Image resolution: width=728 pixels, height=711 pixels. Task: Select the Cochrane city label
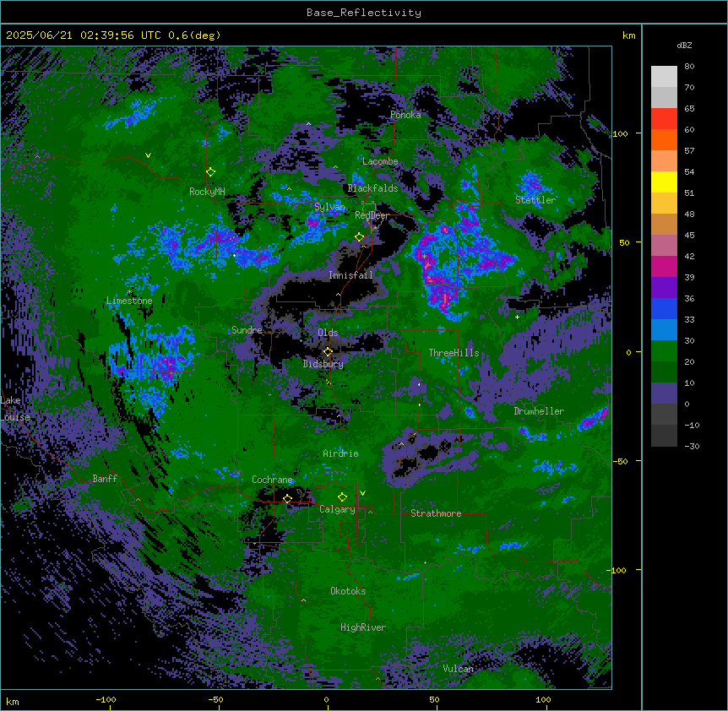point(272,480)
